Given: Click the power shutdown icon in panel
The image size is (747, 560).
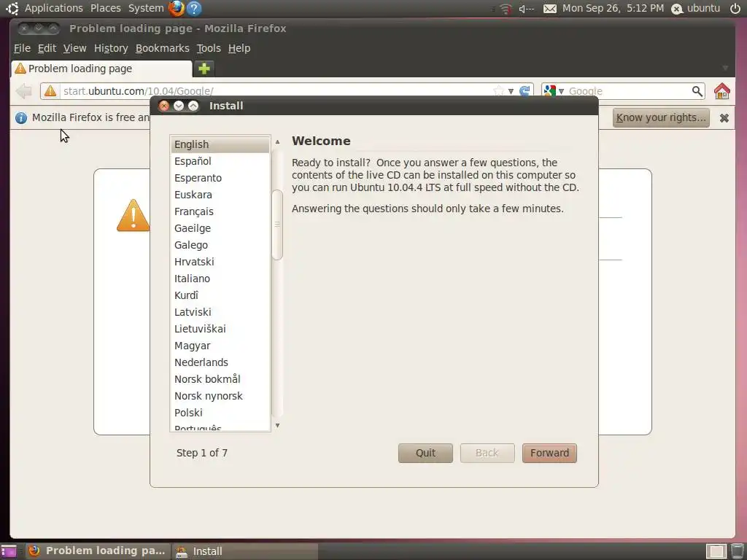Looking at the screenshot, I should tap(735, 8).
